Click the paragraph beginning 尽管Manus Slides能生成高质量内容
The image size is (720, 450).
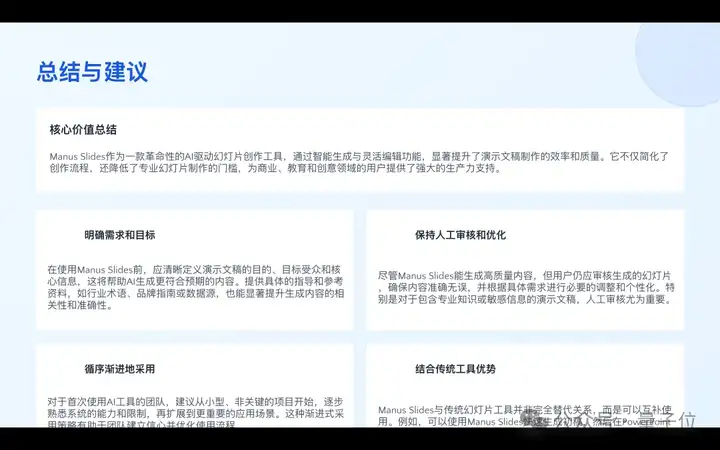tap(526, 287)
